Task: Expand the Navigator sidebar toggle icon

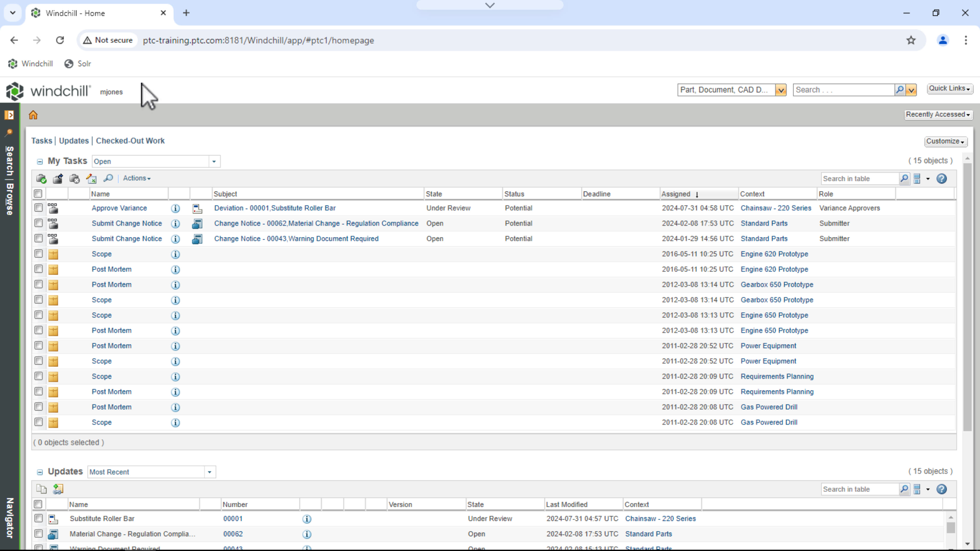Action: (x=9, y=115)
